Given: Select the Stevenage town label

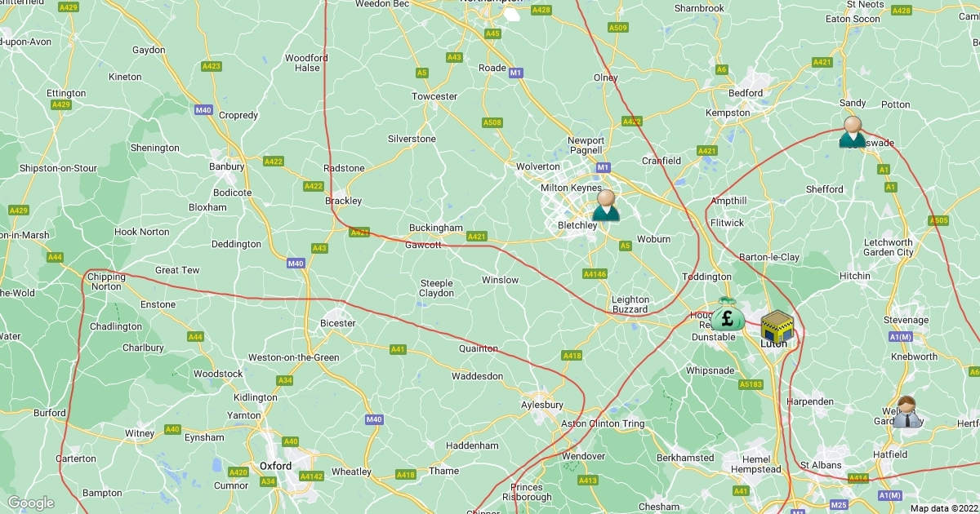Looking at the screenshot, I should point(906,321).
